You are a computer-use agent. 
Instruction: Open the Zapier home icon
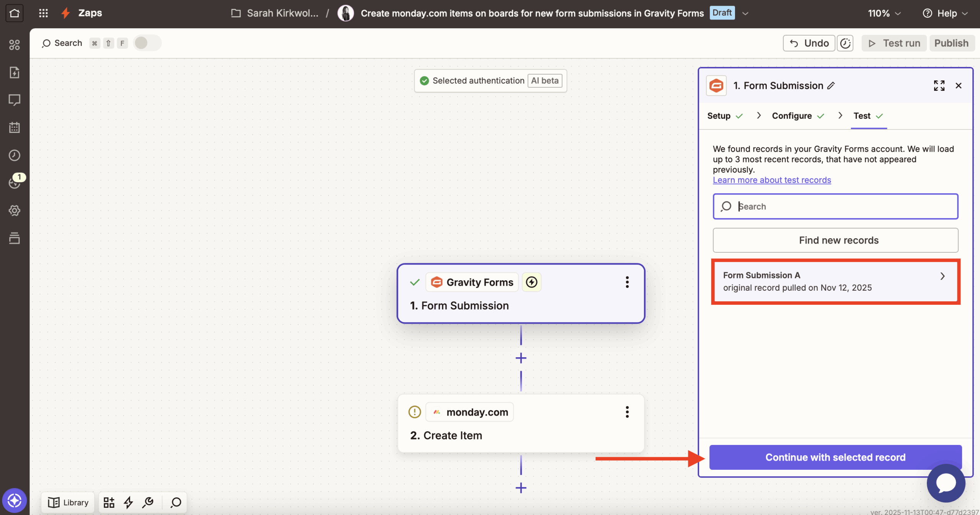(15, 13)
